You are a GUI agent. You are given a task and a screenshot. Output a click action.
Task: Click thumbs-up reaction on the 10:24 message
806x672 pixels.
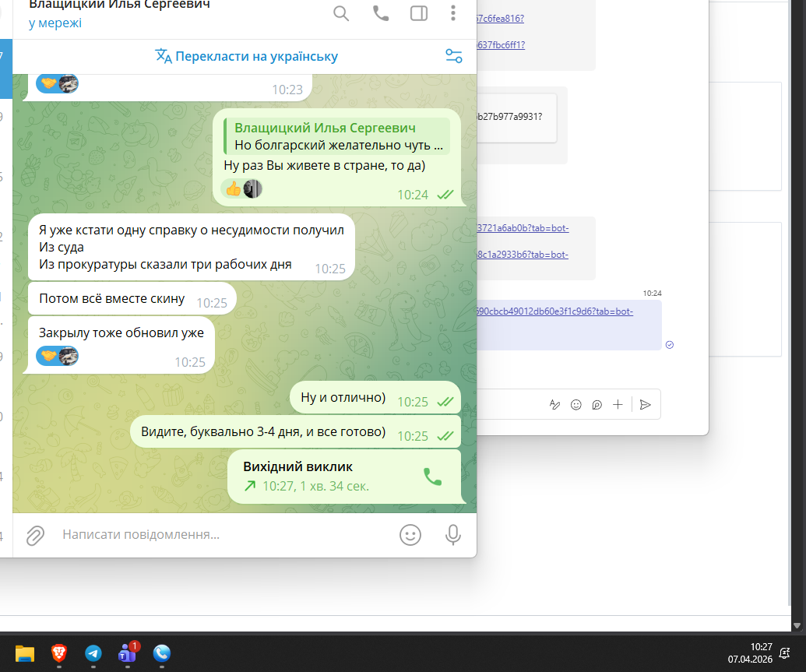tap(241, 189)
